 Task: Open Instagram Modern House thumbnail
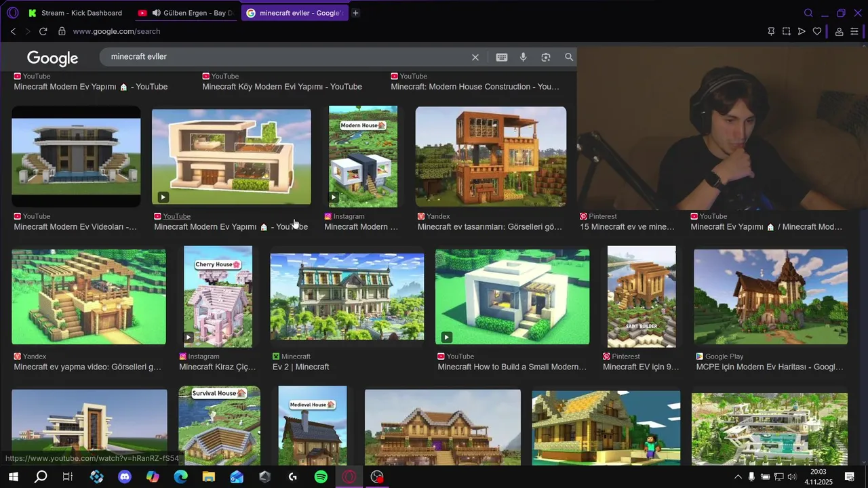coord(363,157)
